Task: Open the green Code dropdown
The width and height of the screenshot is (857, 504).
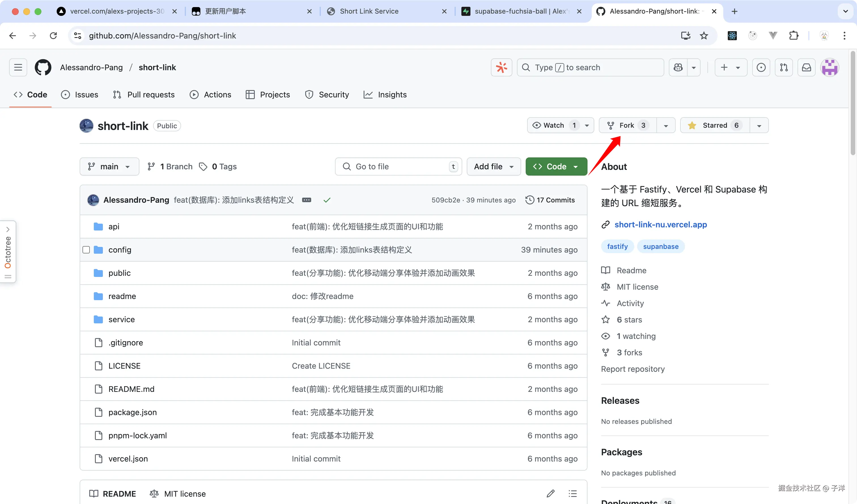Action: pyautogui.click(x=556, y=166)
